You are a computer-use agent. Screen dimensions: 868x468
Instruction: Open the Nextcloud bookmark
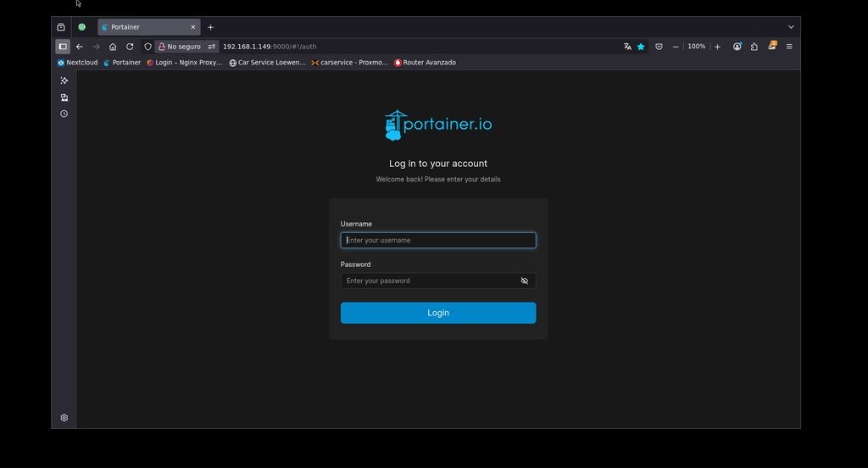[77, 63]
